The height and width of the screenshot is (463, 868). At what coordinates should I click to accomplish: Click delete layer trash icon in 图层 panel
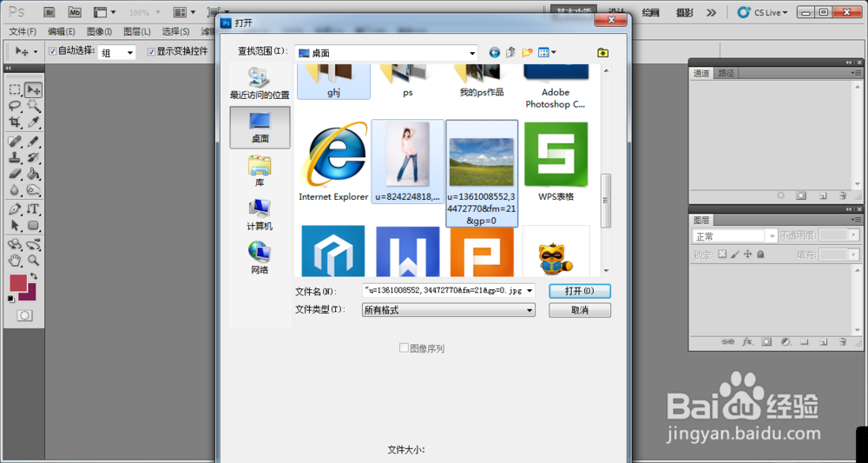click(x=843, y=341)
